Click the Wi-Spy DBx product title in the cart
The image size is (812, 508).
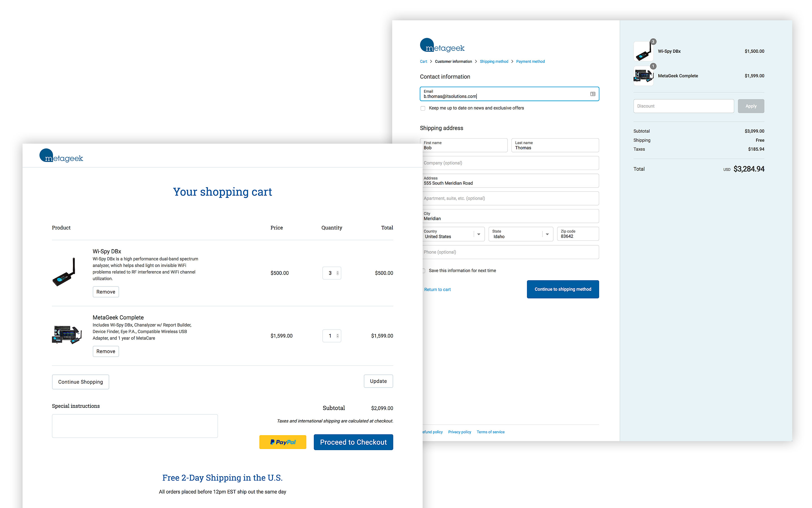(107, 251)
